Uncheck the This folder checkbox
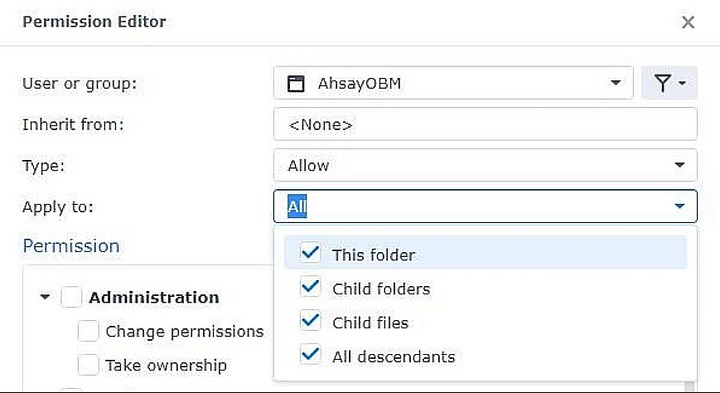Viewport: 720px width, 393px height. [x=310, y=253]
